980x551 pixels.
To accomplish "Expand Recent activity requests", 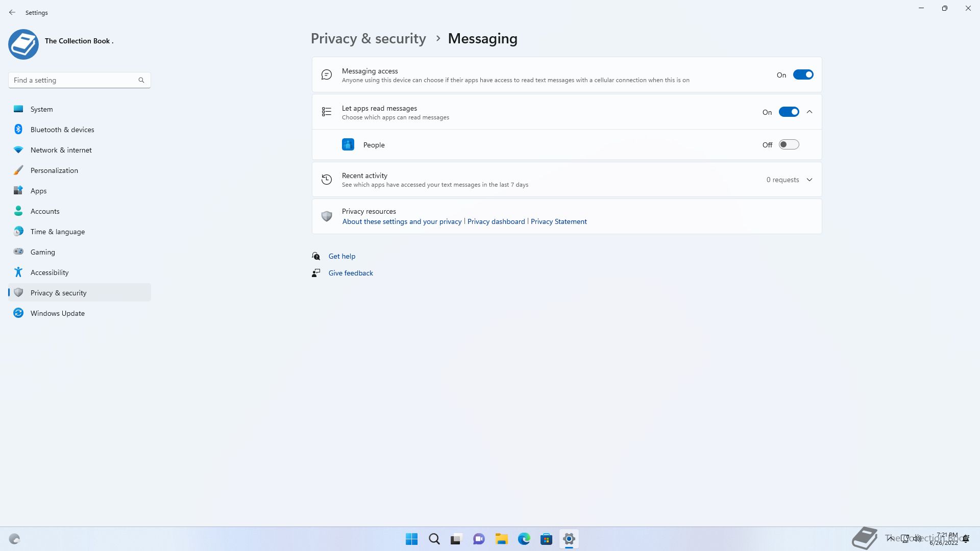I will click(x=810, y=180).
